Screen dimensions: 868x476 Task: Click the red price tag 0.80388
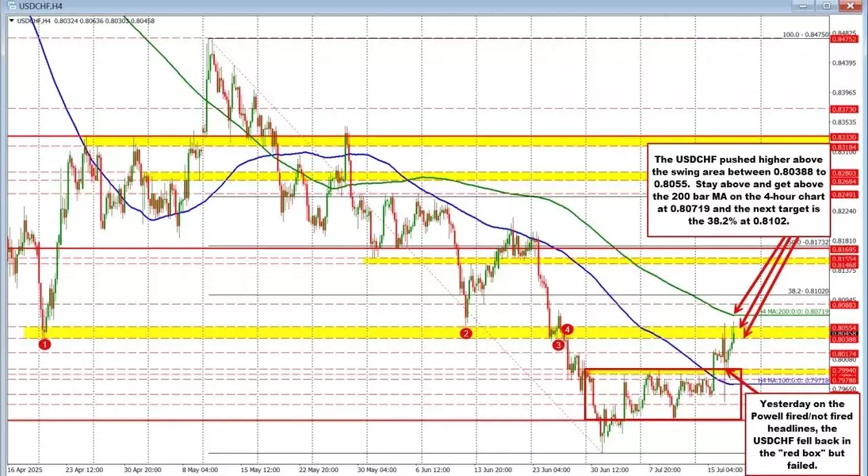(x=843, y=339)
